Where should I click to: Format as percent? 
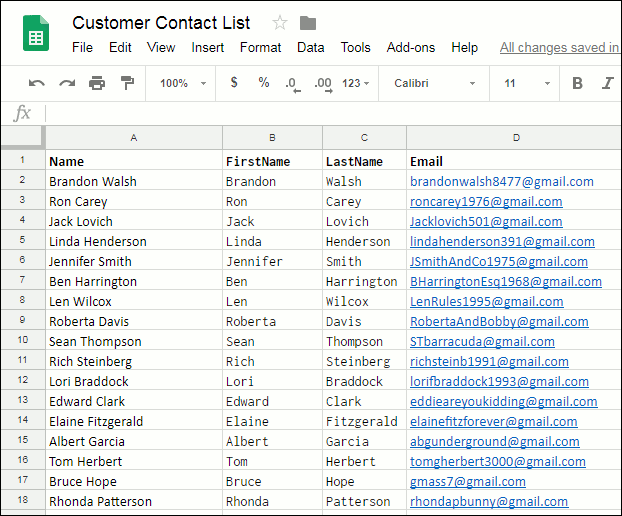click(263, 83)
